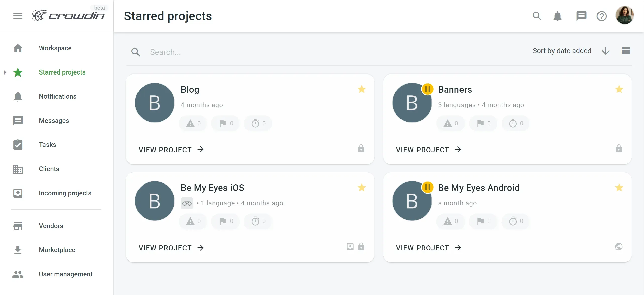Open the hamburger menu icon
This screenshot has height=295, width=644.
pos(18,16)
